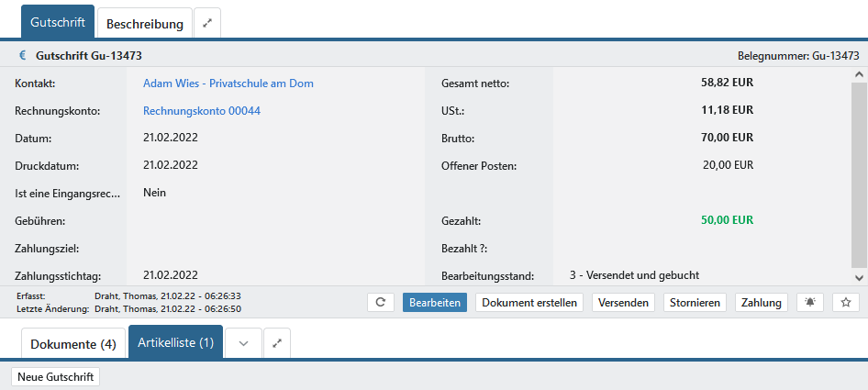
Task: Click the scrollbar down arrow
Action: 859,277
